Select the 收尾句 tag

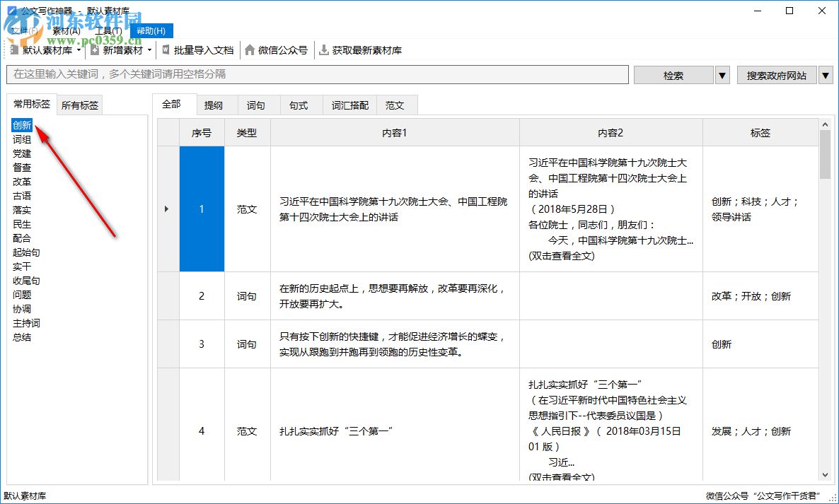tap(26, 281)
